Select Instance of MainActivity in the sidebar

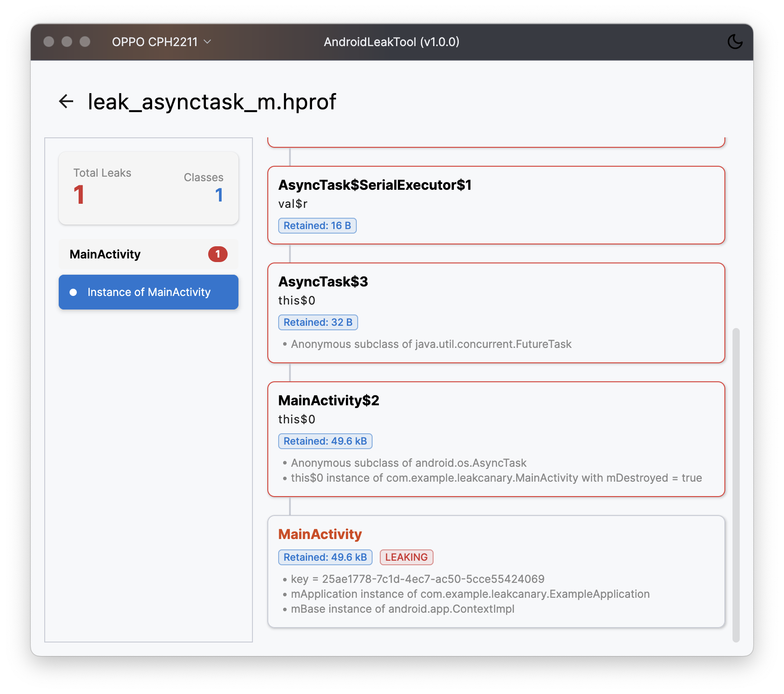149,292
